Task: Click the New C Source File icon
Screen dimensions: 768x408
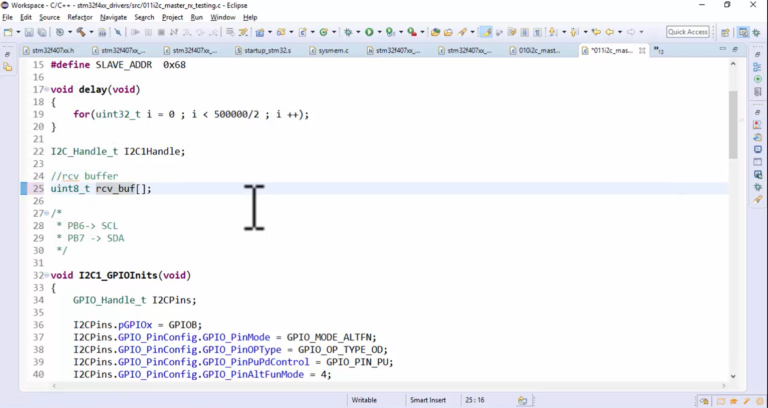Action: pos(303,32)
